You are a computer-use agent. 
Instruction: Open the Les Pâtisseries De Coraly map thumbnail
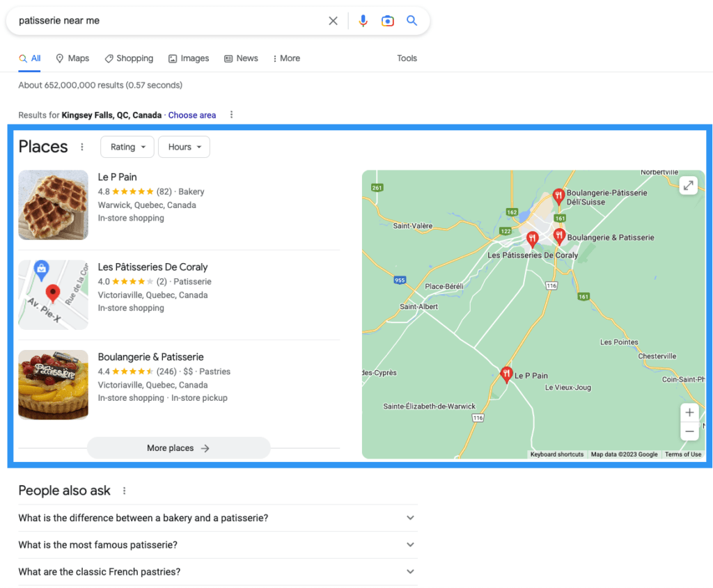tap(53, 295)
